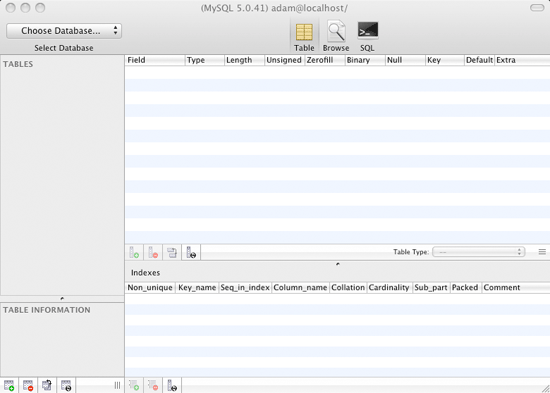Refresh the indexes list
Screen dimensions: 550x393
(x=172, y=386)
